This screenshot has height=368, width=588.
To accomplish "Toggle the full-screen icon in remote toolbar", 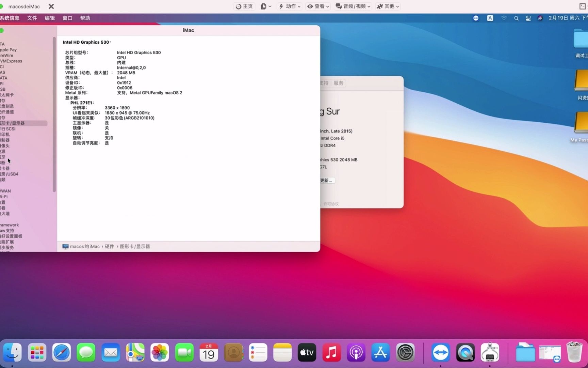I will coord(582,6).
